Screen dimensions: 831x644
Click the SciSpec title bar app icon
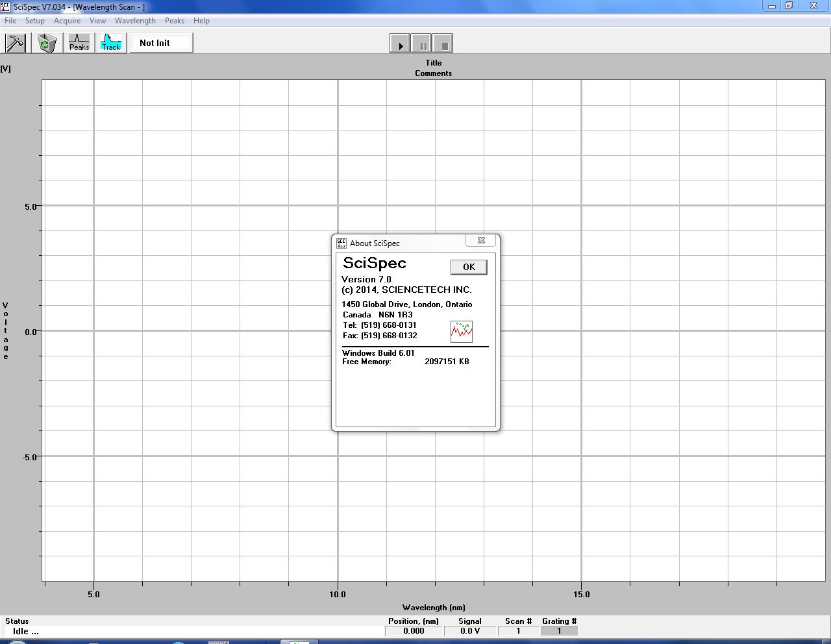coord(6,6)
